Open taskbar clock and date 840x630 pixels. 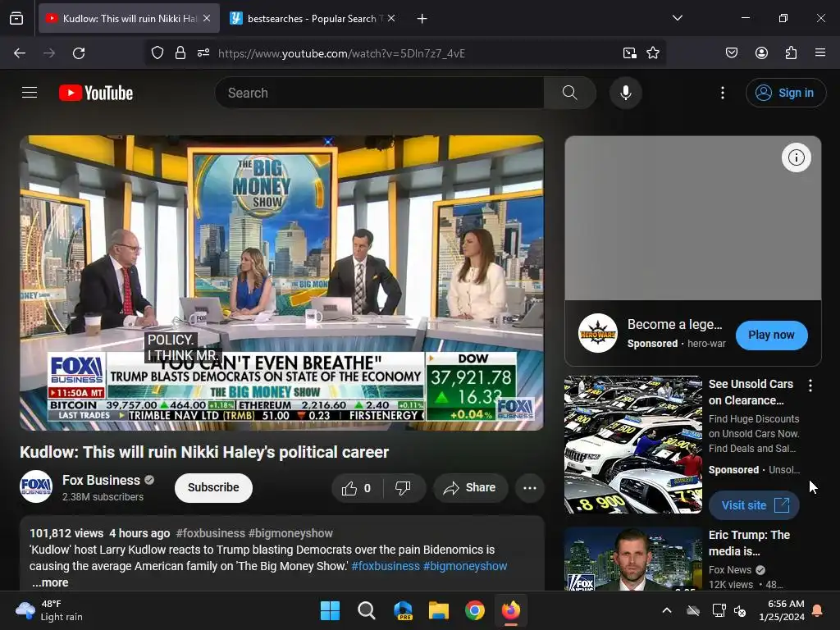point(782,610)
